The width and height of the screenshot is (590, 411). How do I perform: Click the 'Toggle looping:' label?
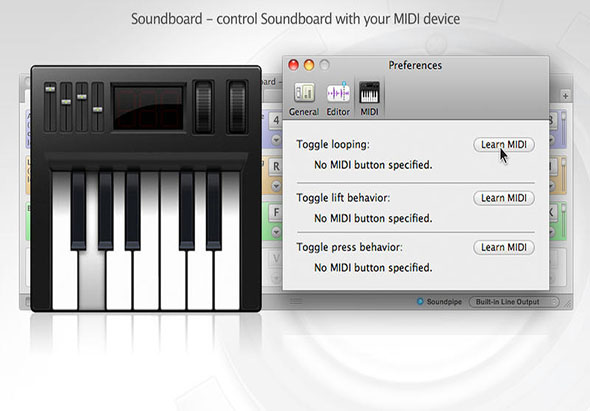click(333, 145)
